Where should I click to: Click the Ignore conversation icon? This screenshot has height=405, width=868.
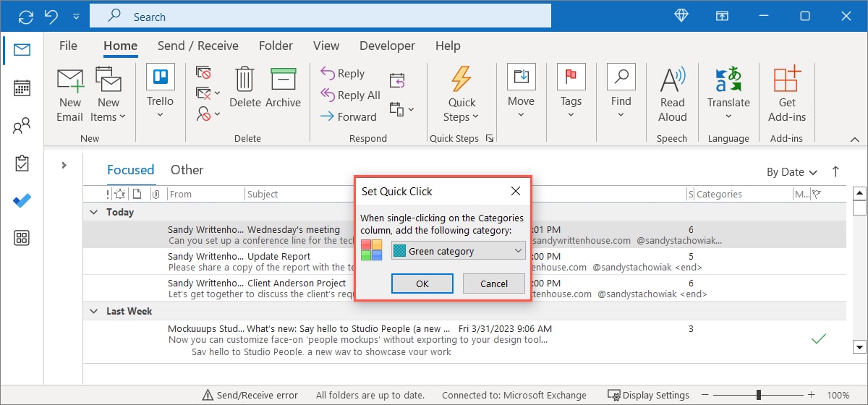pyautogui.click(x=203, y=73)
